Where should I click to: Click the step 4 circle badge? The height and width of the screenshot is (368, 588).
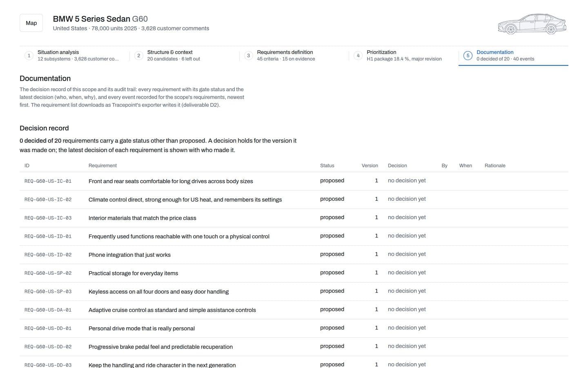coord(358,56)
